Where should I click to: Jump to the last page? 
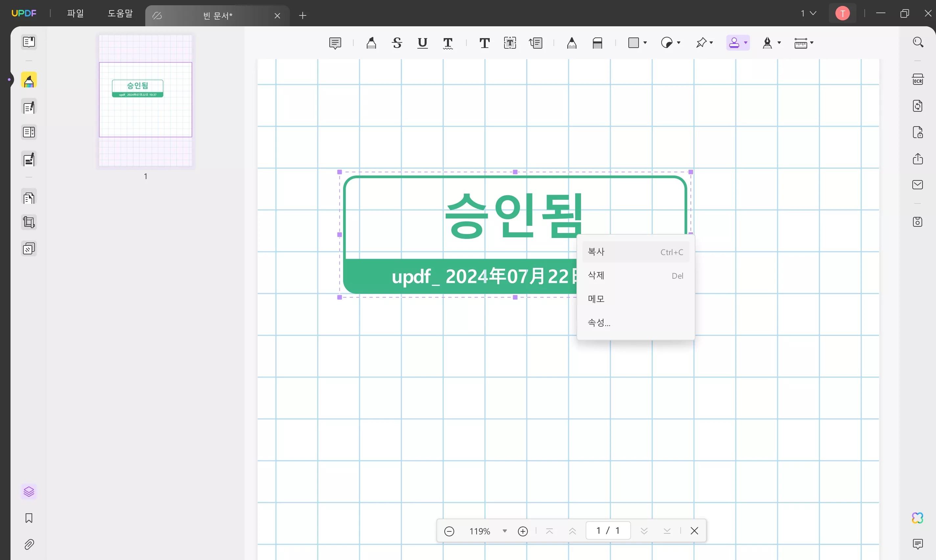click(x=667, y=531)
